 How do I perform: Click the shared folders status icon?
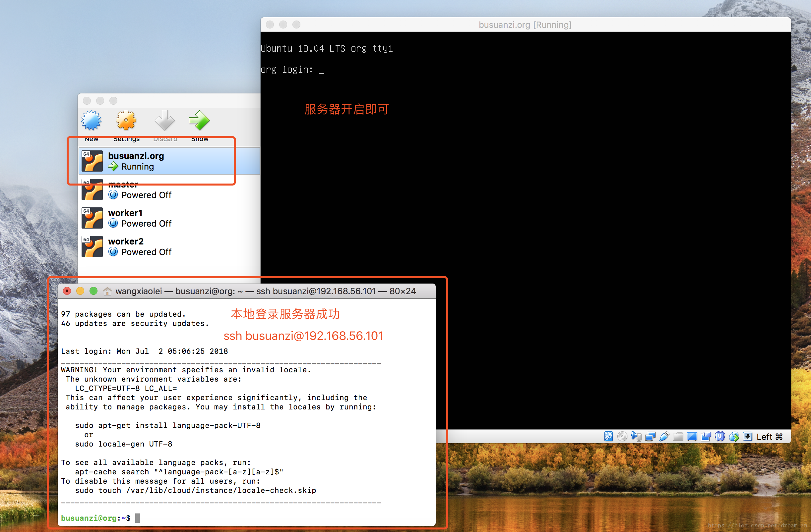[678, 436]
